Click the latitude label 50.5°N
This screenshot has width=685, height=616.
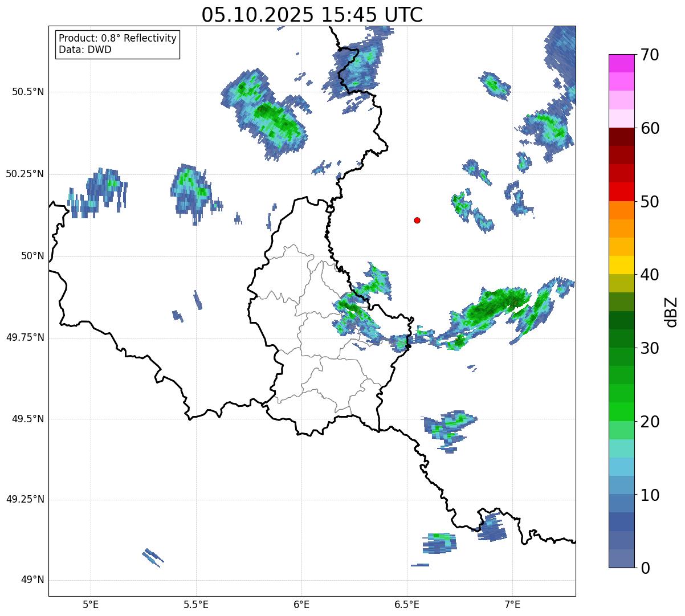[28, 92]
